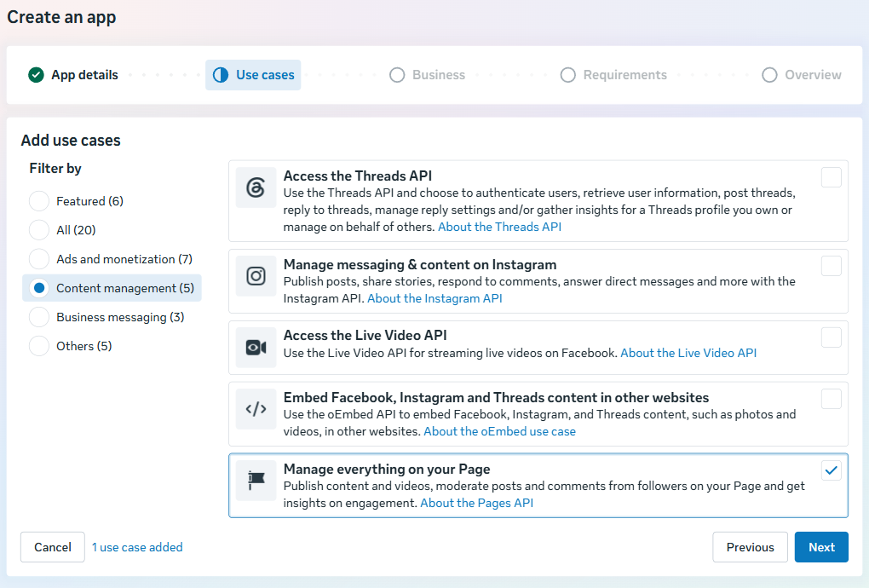The height and width of the screenshot is (588, 869).
Task: Click Manage messaging & content on Instagram title
Action: [x=419, y=264]
